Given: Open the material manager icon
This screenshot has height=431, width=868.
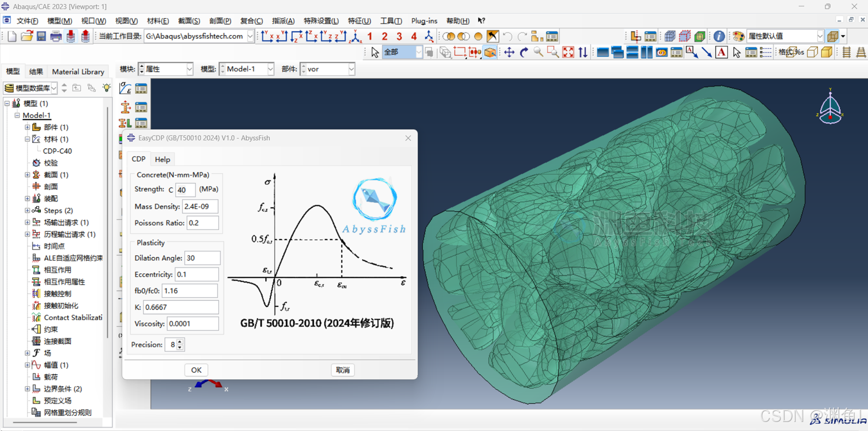Looking at the screenshot, I should (141, 89).
